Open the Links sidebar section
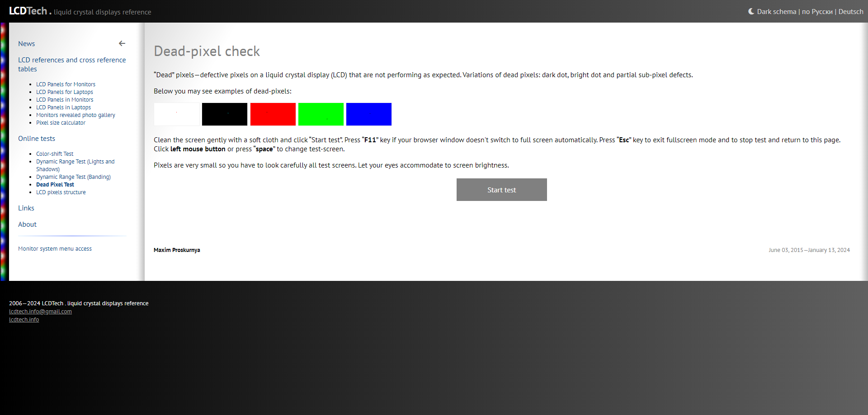 point(26,208)
